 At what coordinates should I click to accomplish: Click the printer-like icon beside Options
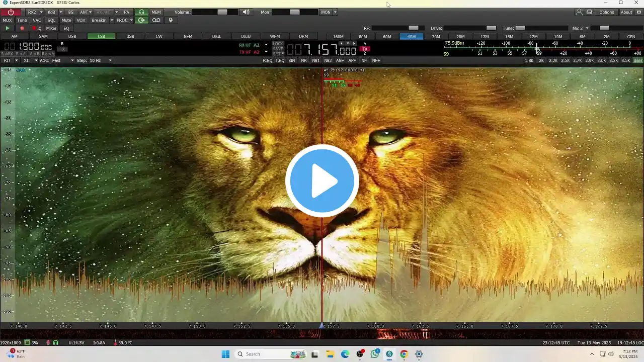coord(589,12)
